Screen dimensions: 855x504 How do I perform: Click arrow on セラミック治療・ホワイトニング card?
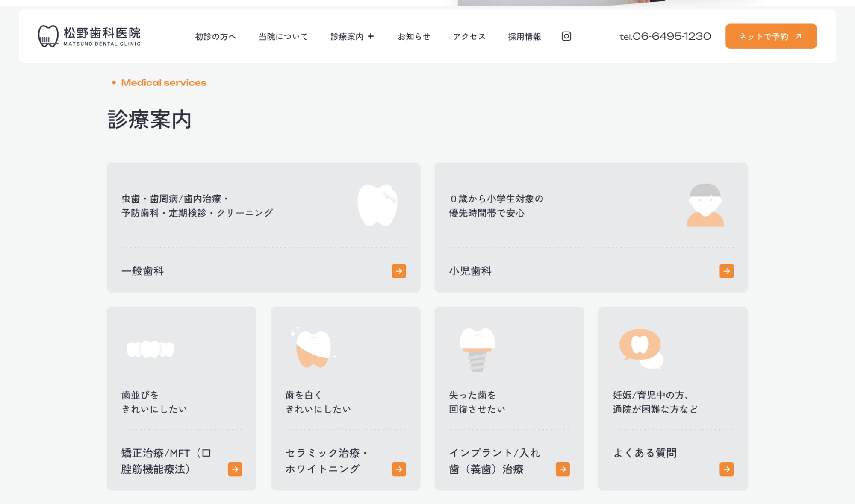coord(399,469)
